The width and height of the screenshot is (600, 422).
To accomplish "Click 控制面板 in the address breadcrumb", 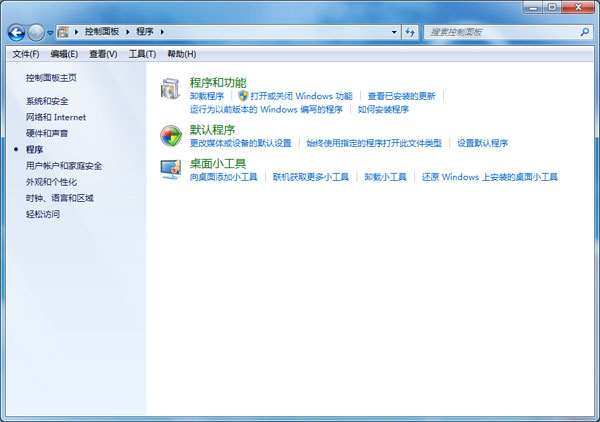I will click(102, 32).
